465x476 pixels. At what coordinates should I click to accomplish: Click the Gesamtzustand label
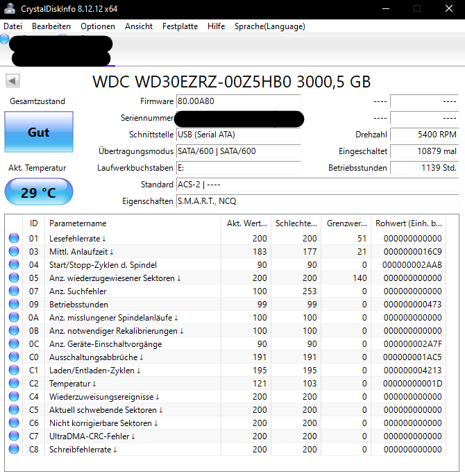pyautogui.click(x=37, y=101)
